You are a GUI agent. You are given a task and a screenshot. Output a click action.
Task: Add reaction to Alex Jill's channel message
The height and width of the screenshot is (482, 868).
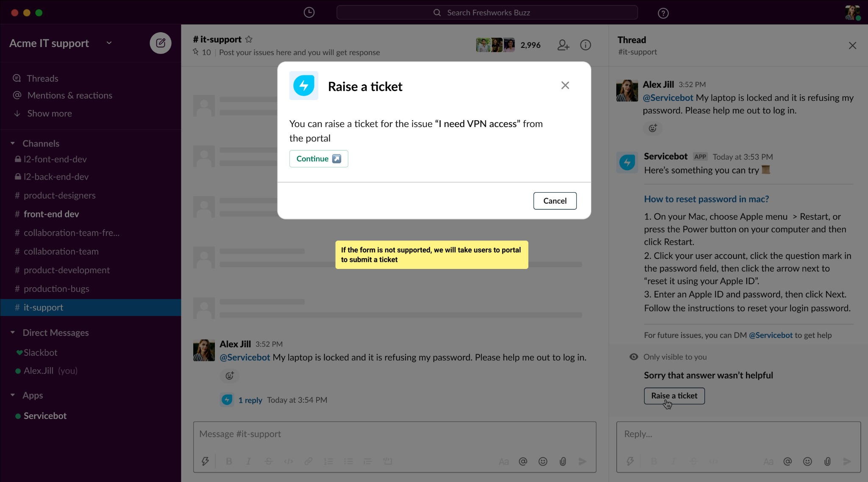pos(230,375)
